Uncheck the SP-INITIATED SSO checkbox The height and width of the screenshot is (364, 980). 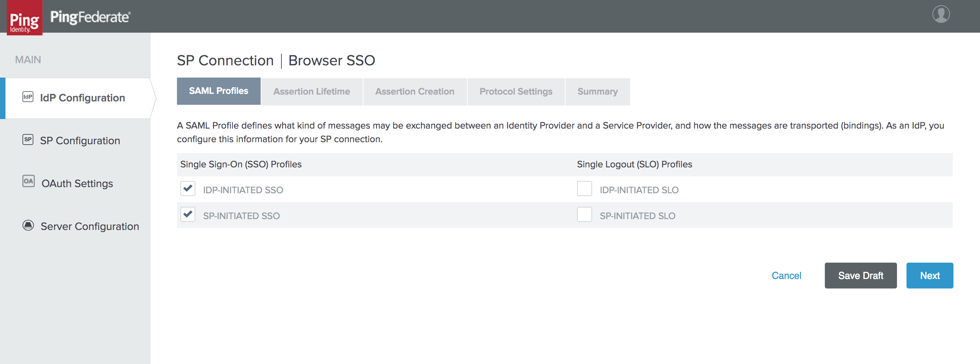(188, 215)
